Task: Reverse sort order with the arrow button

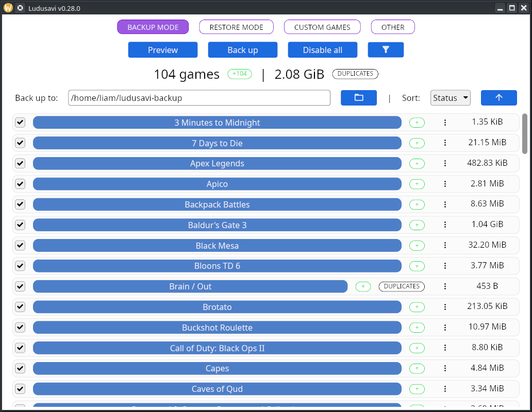Action: tap(499, 98)
